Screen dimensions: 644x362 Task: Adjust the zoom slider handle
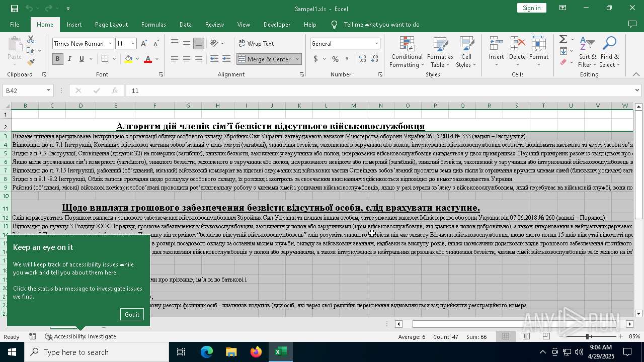pyautogui.click(x=587, y=336)
